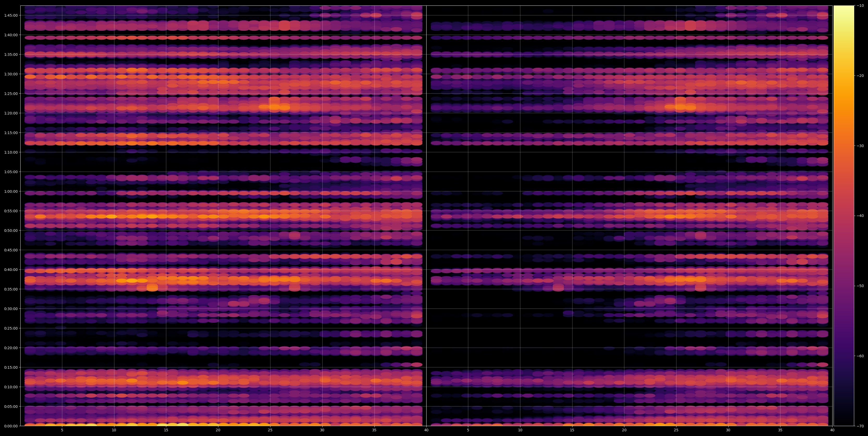868x436 pixels.
Task: Select x-axis label 25 of left plot
Action: pyautogui.click(x=270, y=430)
